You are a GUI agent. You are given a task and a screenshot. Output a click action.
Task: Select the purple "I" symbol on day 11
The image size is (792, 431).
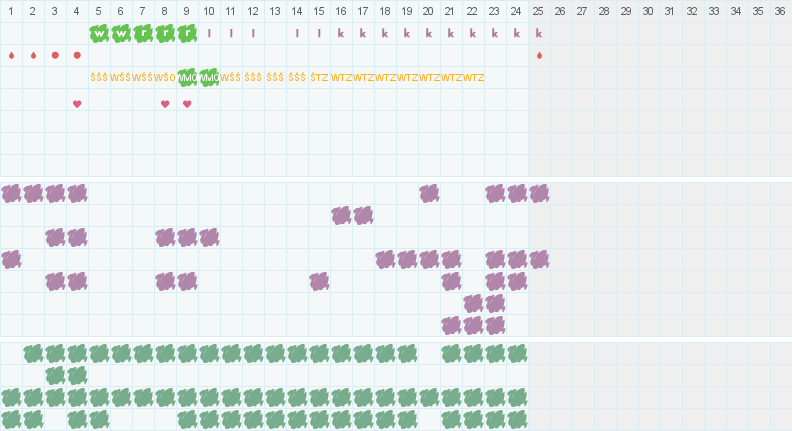pos(231,33)
